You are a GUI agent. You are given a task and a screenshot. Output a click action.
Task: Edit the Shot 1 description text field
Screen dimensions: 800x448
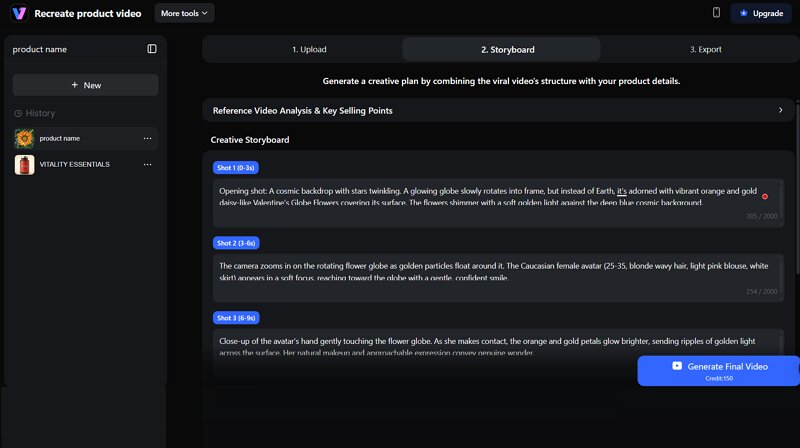480,196
